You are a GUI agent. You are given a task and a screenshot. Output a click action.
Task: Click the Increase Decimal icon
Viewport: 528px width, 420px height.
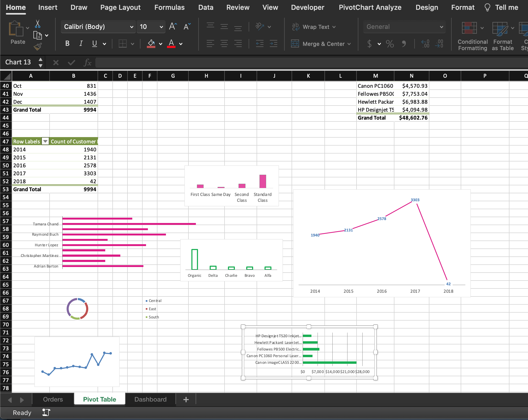point(425,44)
